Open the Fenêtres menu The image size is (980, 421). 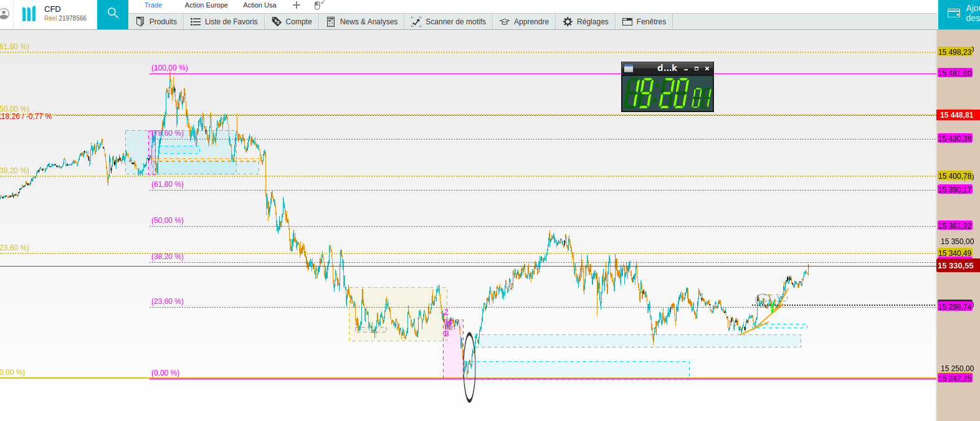coord(644,21)
